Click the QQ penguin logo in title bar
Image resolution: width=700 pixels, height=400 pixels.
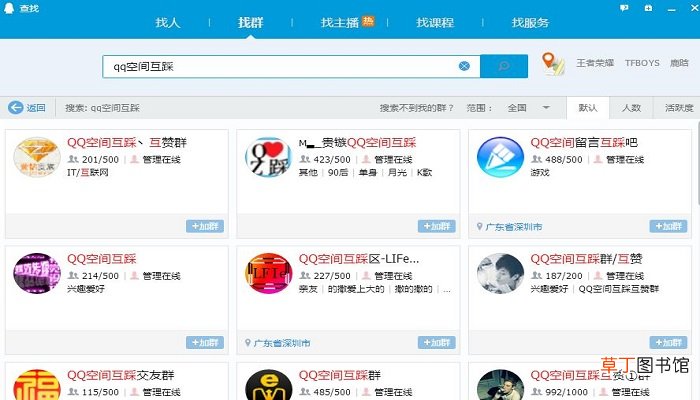tap(8, 8)
